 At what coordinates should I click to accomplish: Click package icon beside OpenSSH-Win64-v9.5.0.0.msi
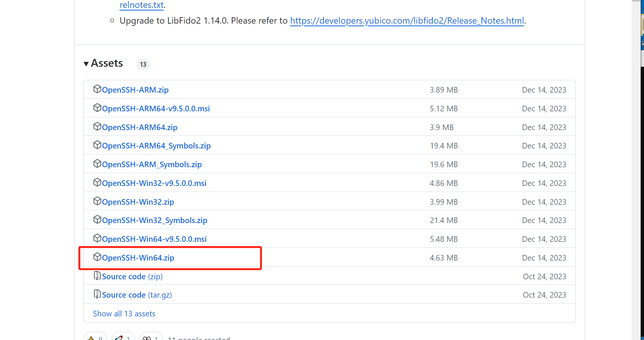(x=97, y=238)
